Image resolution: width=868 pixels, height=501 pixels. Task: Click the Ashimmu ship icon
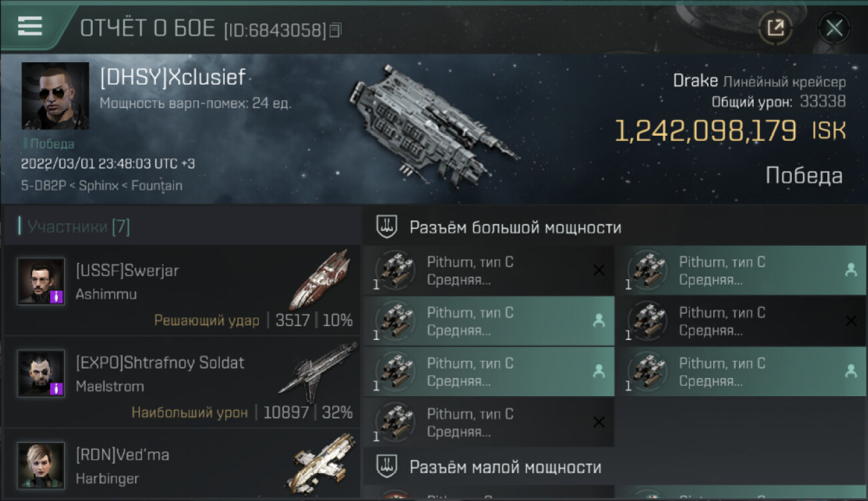[x=320, y=279]
